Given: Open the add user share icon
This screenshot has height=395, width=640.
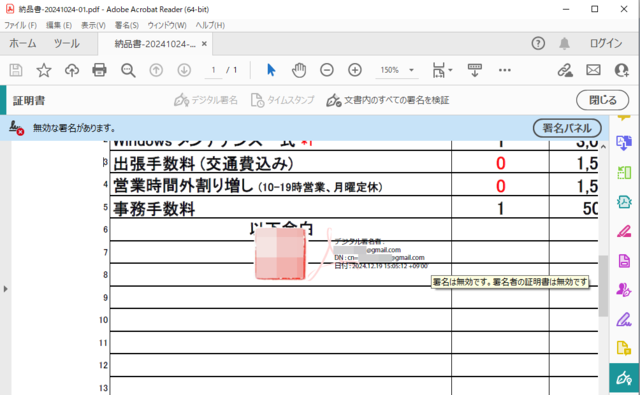Looking at the screenshot, I should click(622, 70).
